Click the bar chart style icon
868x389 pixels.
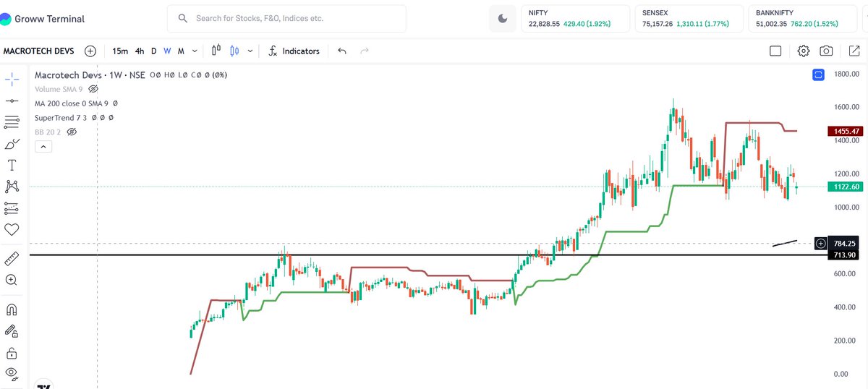(x=216, y=51)
